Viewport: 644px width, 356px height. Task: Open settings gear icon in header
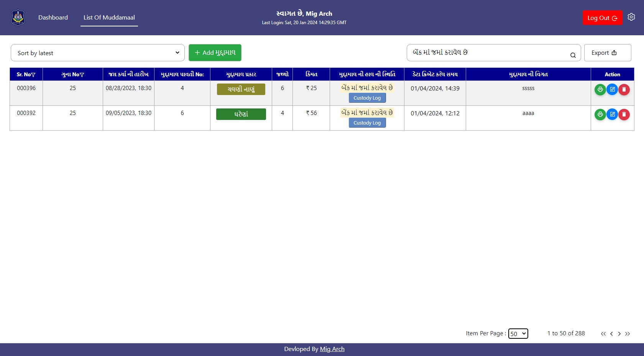pos(631,17)
